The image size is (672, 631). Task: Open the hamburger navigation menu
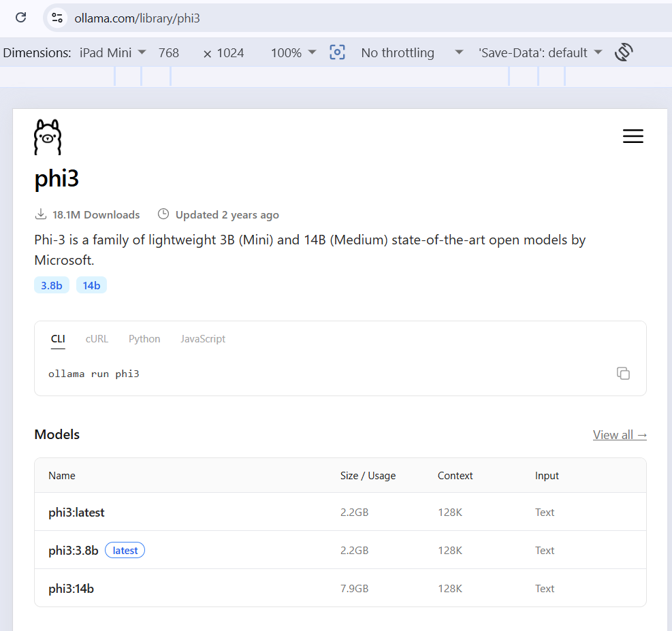coord(633,136)
